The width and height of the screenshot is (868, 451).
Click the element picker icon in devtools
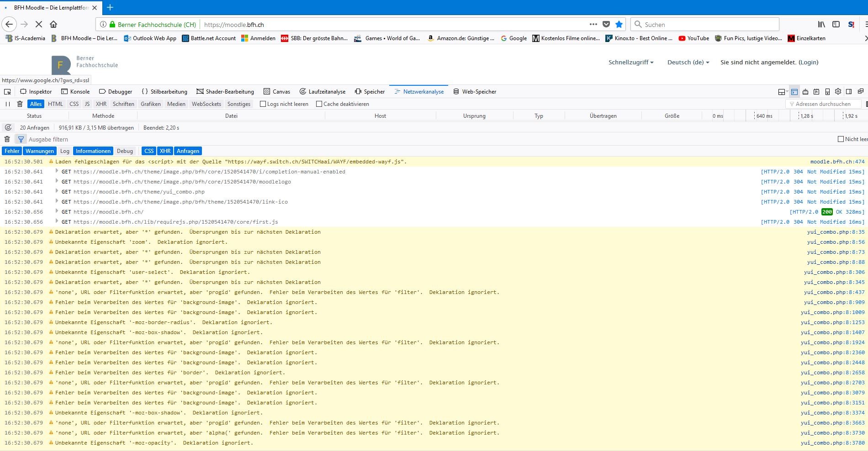click(7, 92)
